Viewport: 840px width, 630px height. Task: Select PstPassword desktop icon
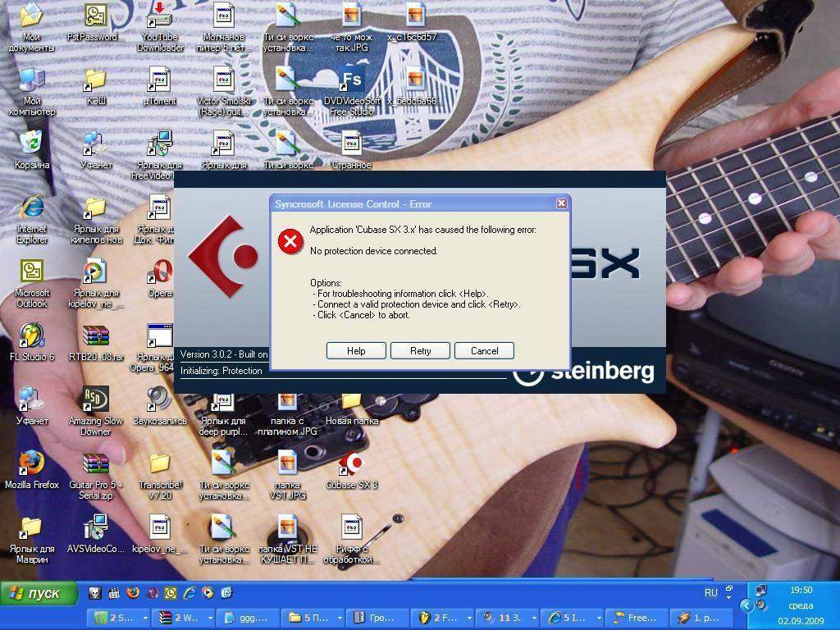[x=95, y=22]
